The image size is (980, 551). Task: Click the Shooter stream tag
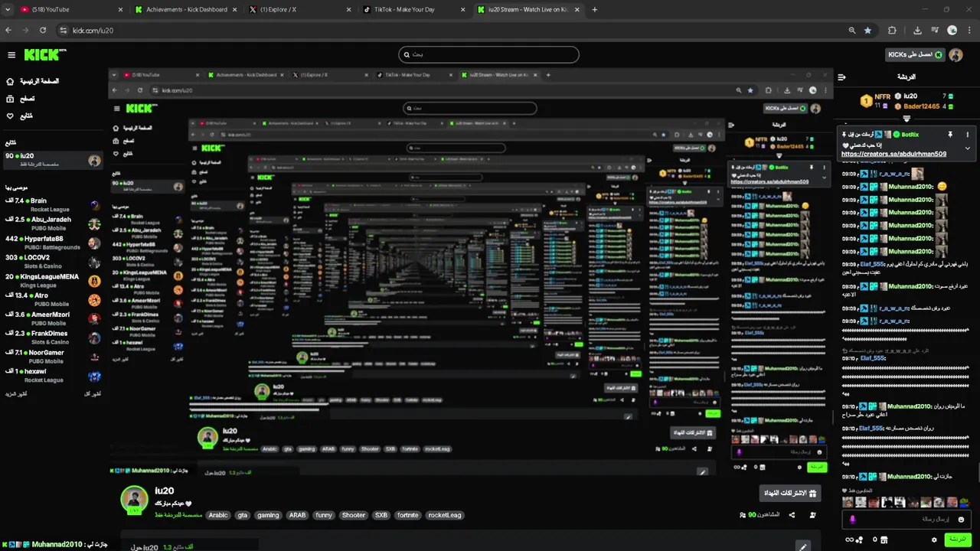354,515
